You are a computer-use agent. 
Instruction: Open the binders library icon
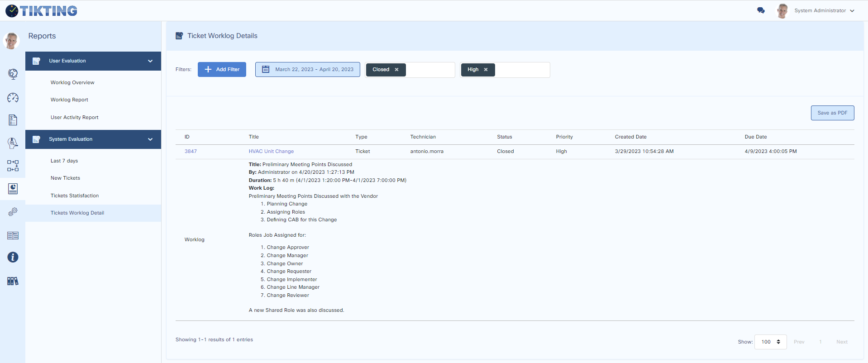13,281
